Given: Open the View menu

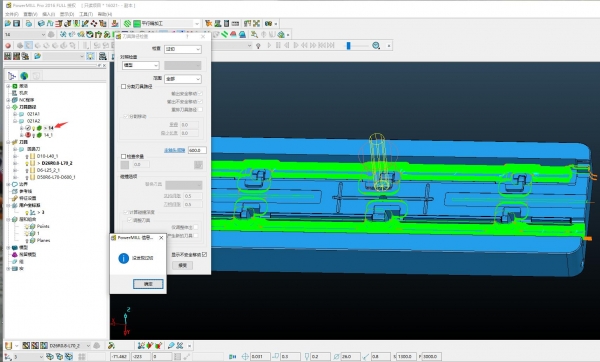Looking at the screenshot, I should [x=30, y=14].
